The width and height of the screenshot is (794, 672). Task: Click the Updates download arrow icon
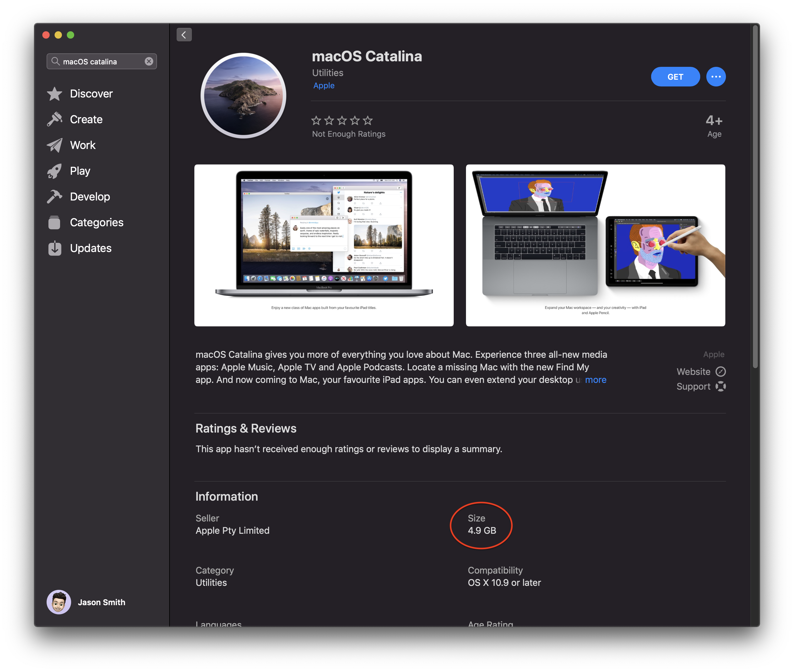point(55,248)
